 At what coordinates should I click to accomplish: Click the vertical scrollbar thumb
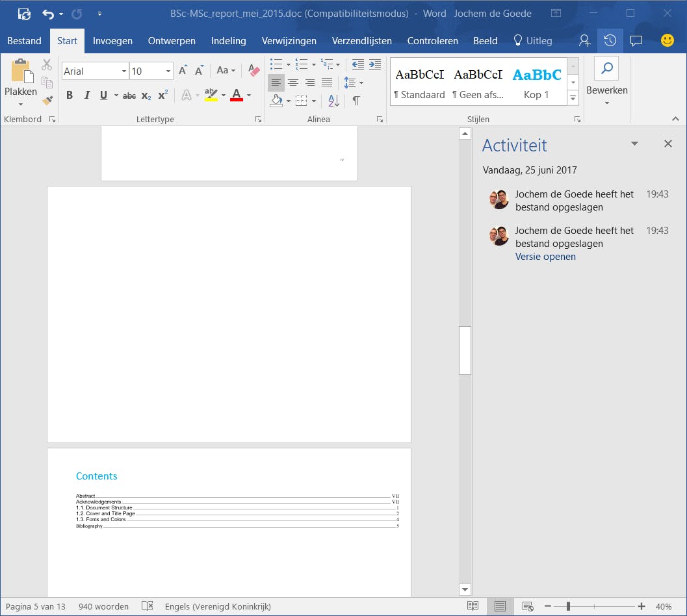[465, 350]
